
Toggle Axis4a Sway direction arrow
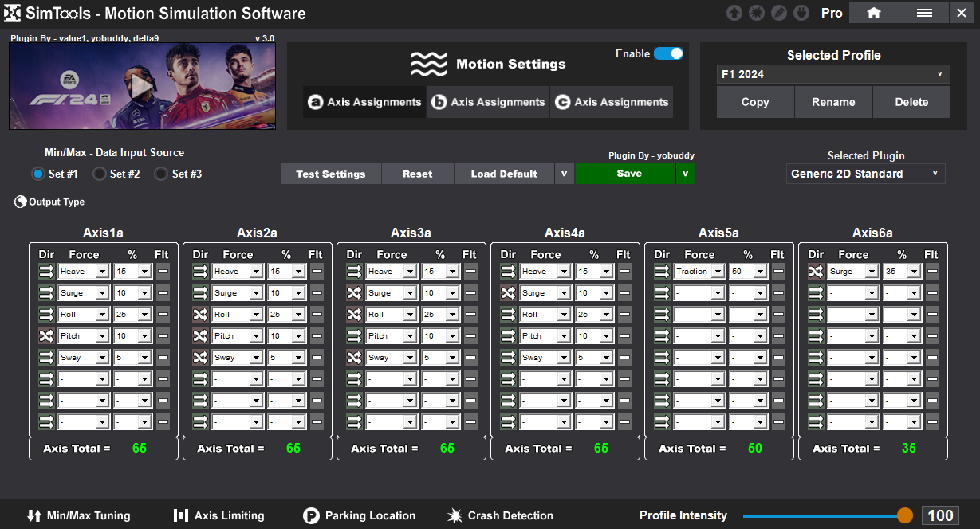tap(508, 358)
